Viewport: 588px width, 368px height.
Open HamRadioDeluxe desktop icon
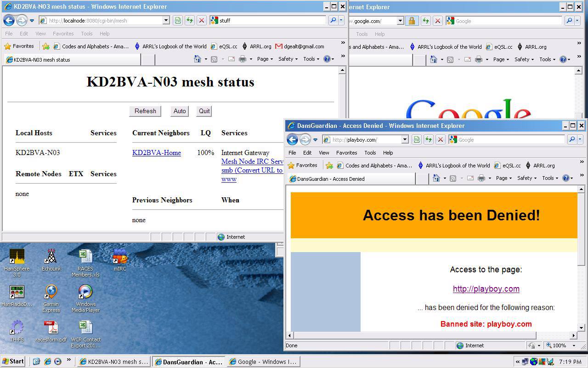tap(17, 295)
